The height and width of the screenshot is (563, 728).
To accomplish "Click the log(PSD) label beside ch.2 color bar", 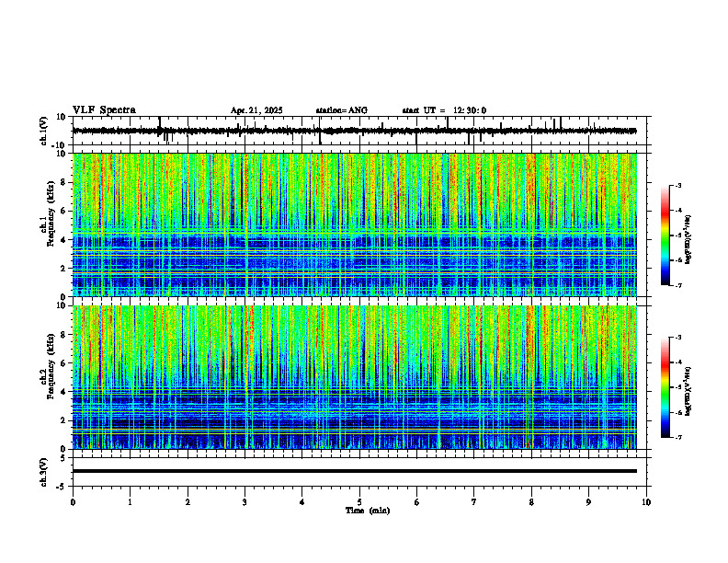I will pyautogui.click(x=688, y=391).
